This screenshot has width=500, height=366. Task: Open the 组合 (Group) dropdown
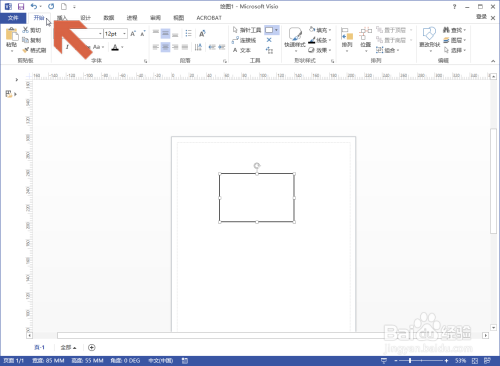387,50
